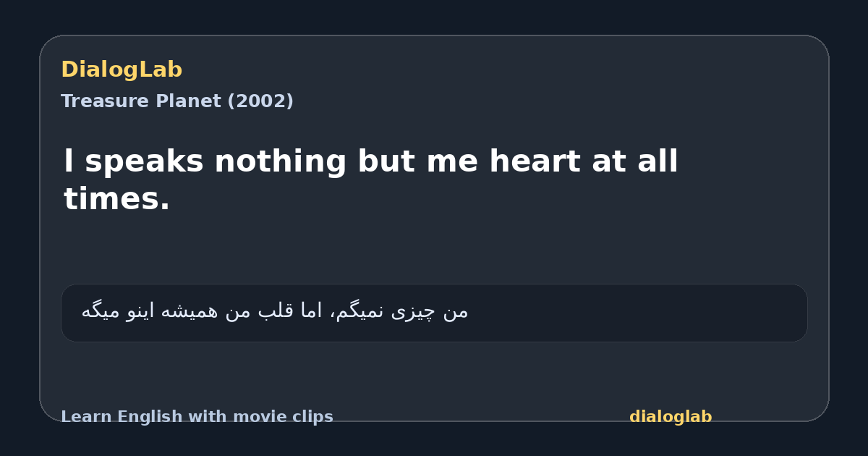Click the word "but" in the quote
The image size is (868, 456).
(386, 161)
